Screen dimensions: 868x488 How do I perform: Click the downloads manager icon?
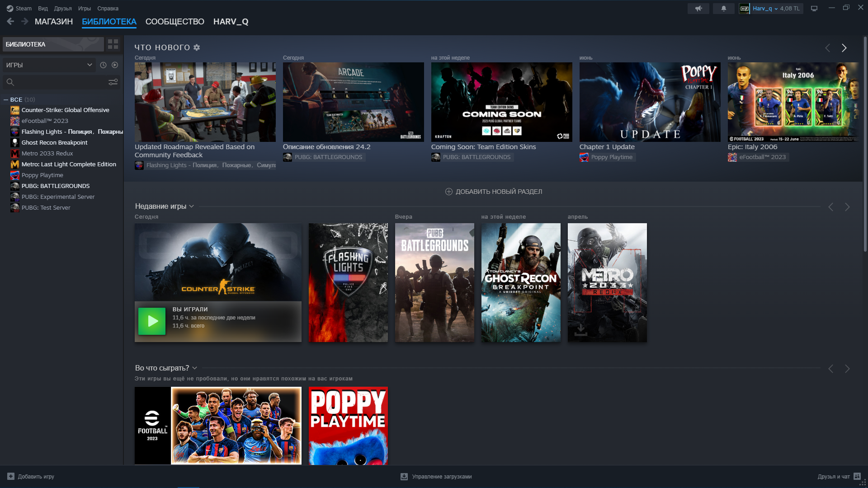[x=404, y=477]
